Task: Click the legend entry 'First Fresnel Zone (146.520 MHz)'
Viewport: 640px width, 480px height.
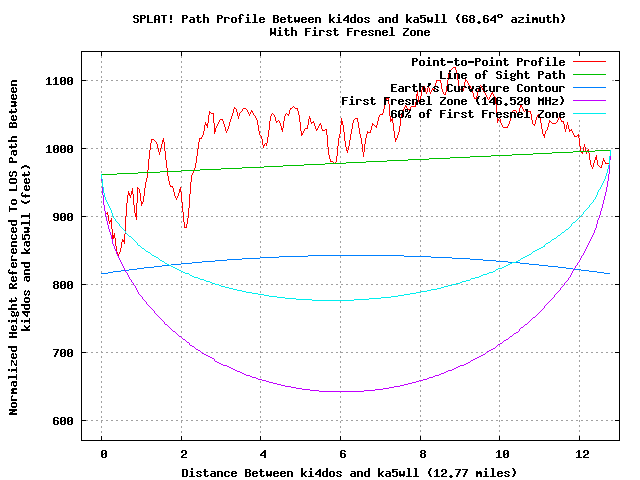Action: pyautogui.click(x=453, y=101)
